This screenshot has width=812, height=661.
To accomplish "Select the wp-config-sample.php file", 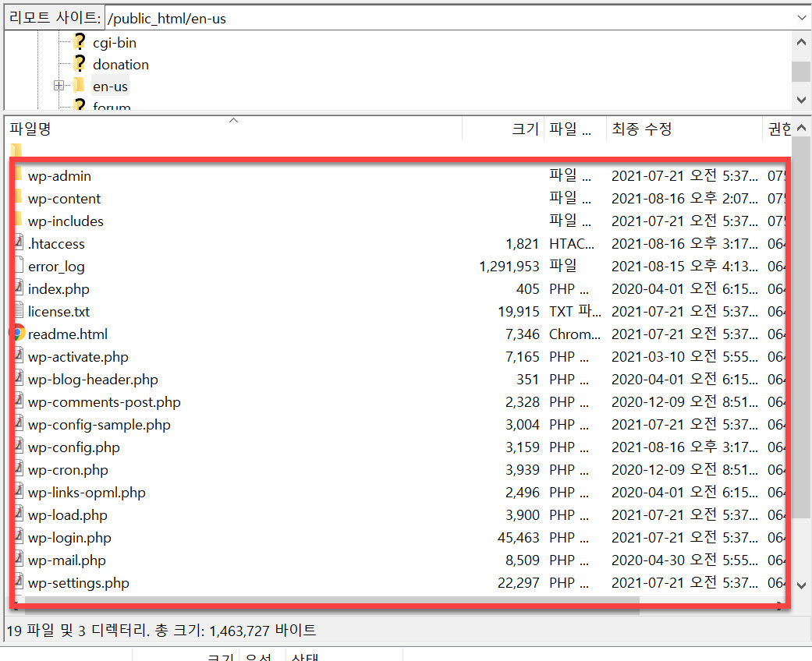I will pyautogui.click(x=99, y=425).
